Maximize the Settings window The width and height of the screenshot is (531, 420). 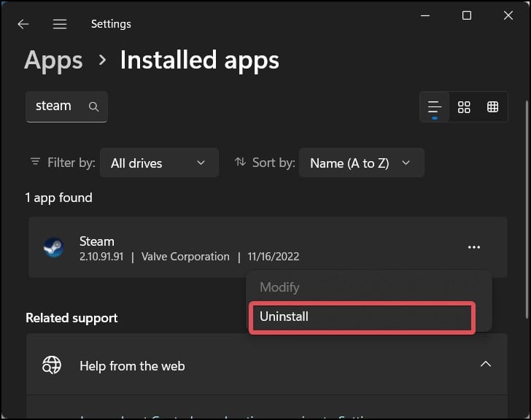tap(467, 15)
